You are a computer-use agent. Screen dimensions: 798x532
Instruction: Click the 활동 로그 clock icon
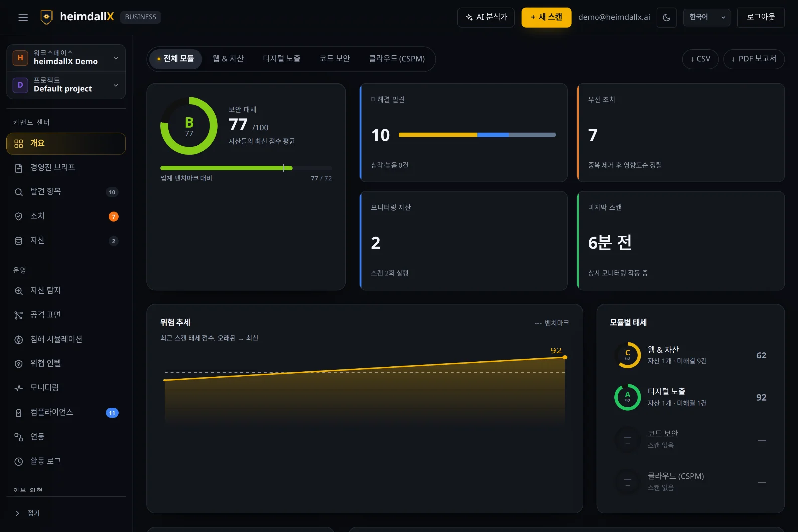[x=19, y=462]
